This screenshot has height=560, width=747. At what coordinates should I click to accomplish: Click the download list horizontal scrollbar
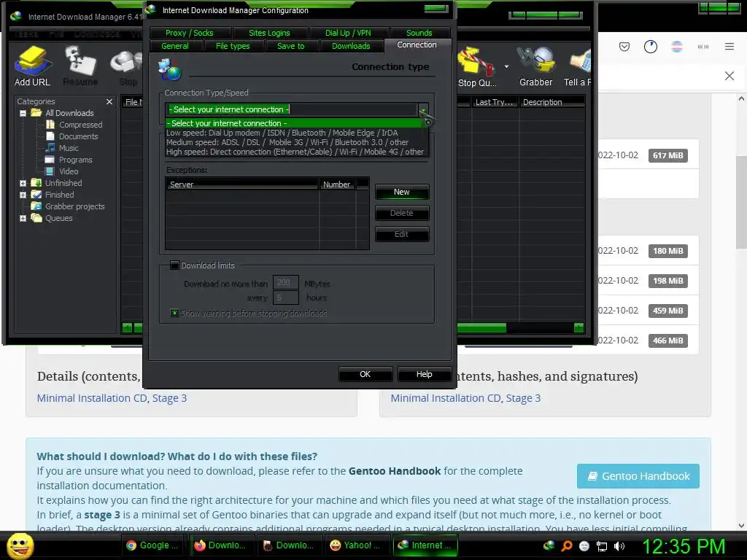[x=481, y=327]
